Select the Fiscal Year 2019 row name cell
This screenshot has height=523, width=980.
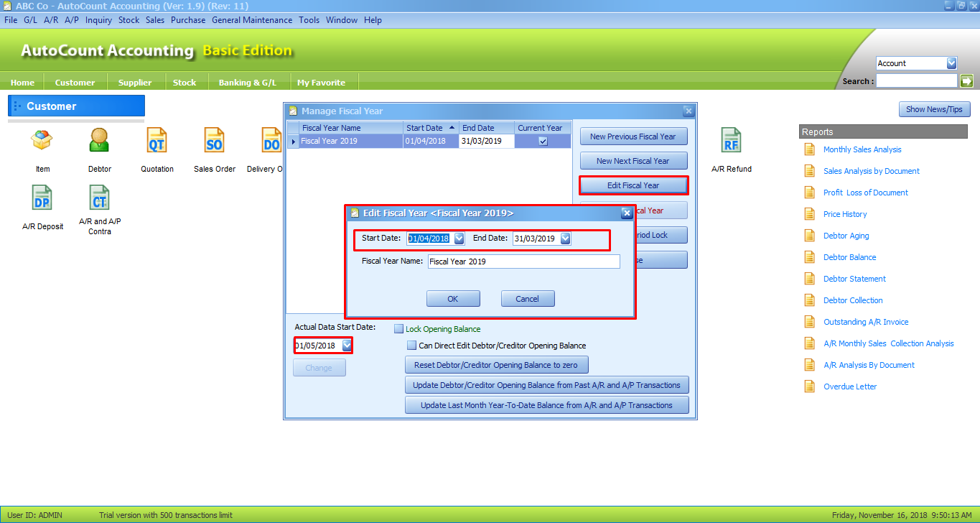pos(350,142)
